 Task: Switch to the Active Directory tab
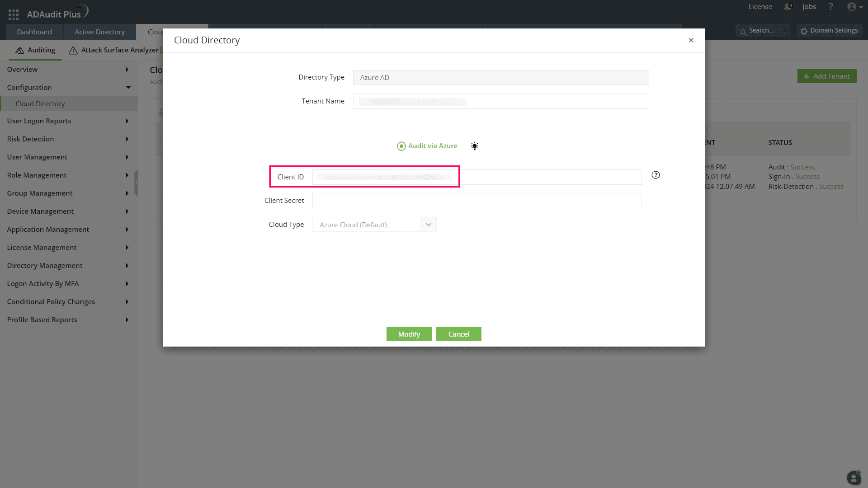tap(99, 32)
